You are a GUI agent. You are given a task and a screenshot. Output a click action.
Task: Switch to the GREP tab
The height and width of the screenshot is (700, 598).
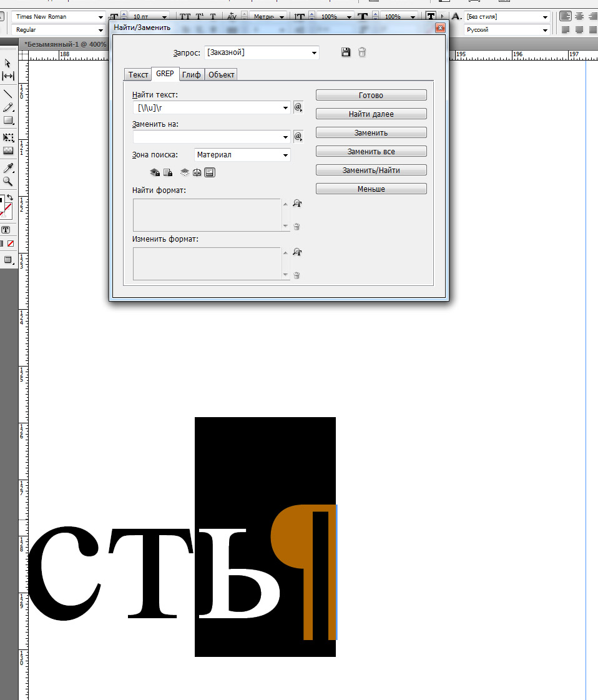pyautogui.click(x=165, y=74)
